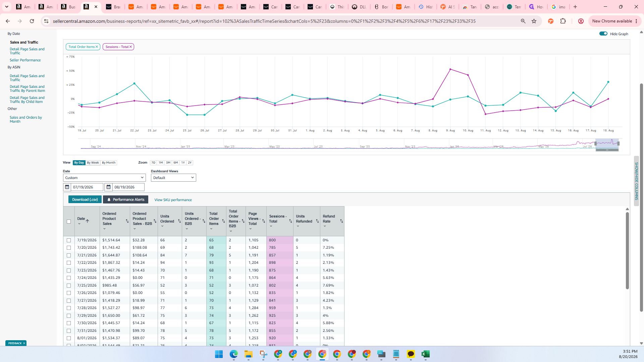Screen dimensions: 644x362
Task: Open a new browser tab
Action: [x=575, y=7]
